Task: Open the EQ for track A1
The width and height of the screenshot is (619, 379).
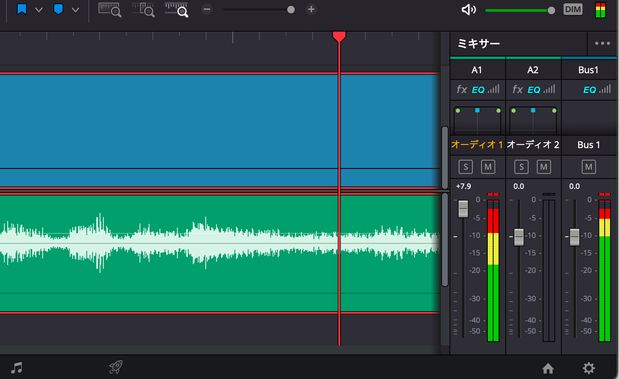Action: tap(478, 90)
